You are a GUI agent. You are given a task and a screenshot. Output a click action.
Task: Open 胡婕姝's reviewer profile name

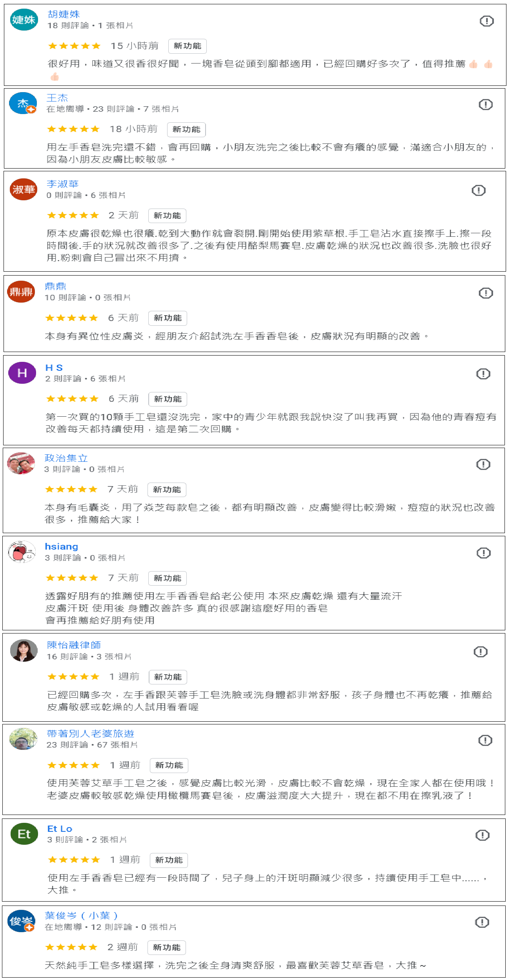point(64,14)
